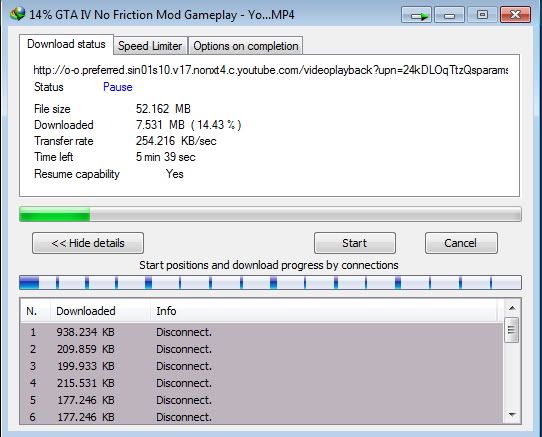Switch to Options on completion tab
The height and width of the screenshot is (437, 542).
pos(245,46)
